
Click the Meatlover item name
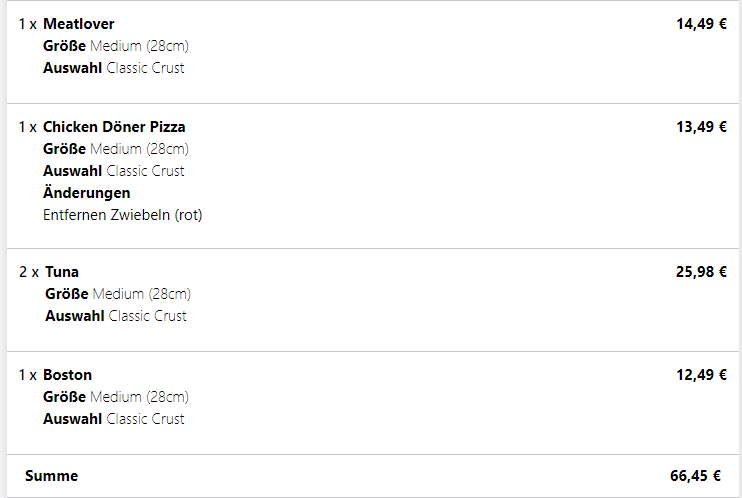[x=78, y=24]
